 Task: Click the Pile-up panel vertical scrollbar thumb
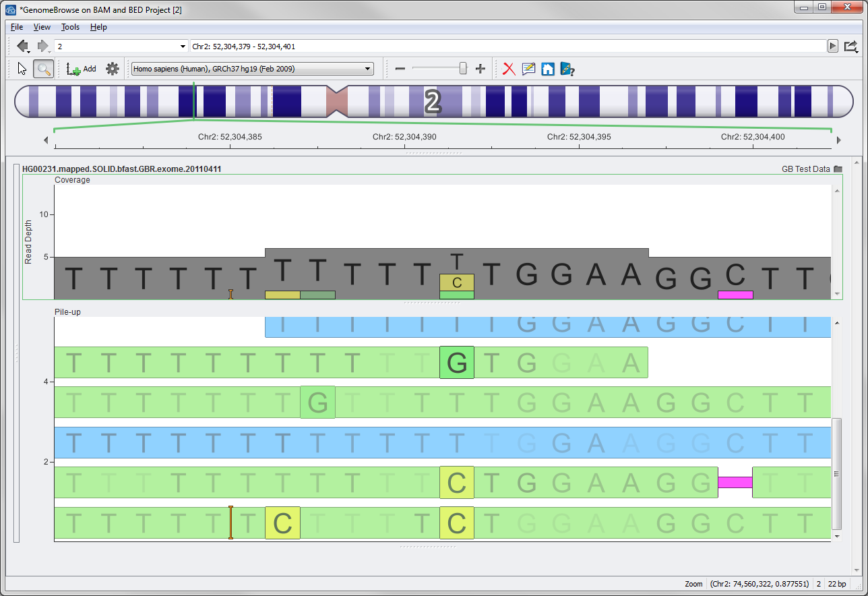(837, 473)
